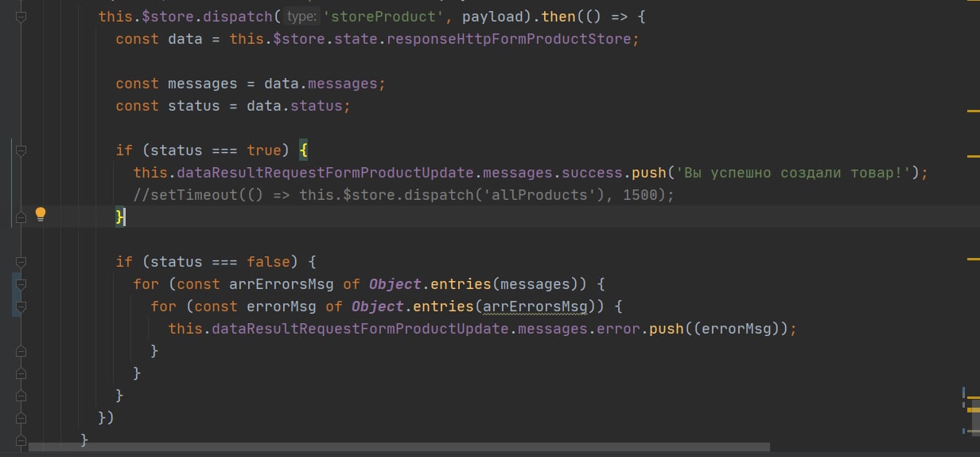Click 'data' in the 'const data' declaration
980x457 pixels.
tap(185, 38)
